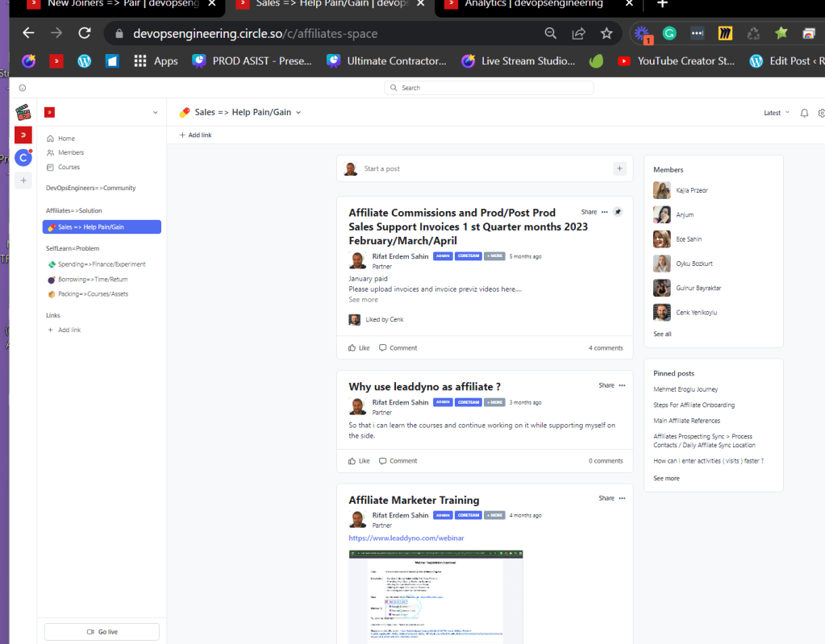Image resolution: width=825 pixels, height=644 pixels.
Task: Click the share page icon in address bar
Action: click(x=579, y=34)
